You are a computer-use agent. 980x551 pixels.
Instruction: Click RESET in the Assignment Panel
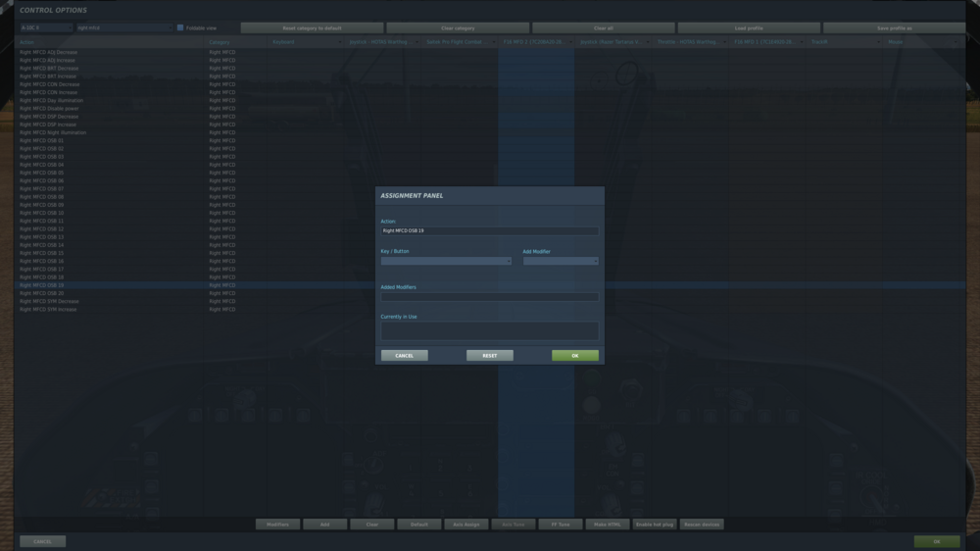coord(489,355)
